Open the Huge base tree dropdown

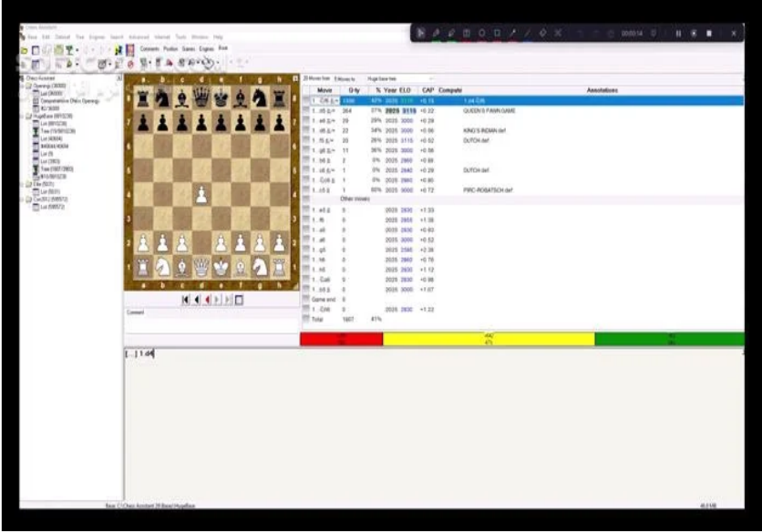431,78
